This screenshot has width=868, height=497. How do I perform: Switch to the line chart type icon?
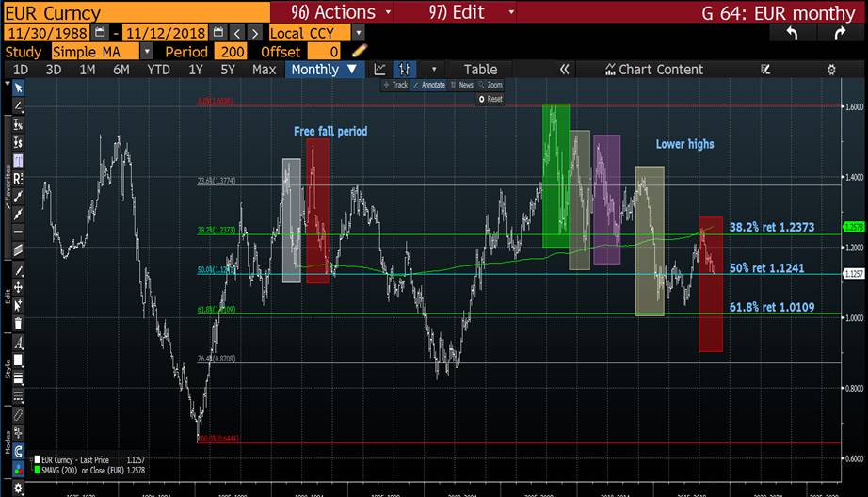pos(379,69)
